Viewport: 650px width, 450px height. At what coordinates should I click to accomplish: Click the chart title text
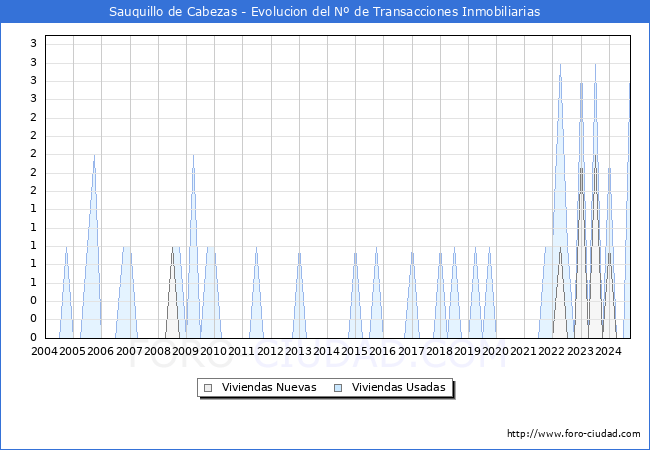tap(325, 12)
